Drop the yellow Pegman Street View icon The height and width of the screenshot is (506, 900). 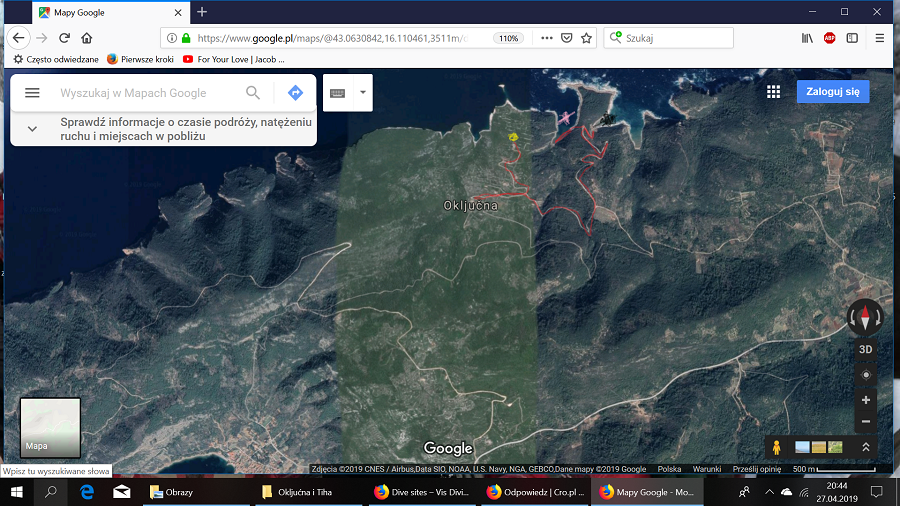775,446
